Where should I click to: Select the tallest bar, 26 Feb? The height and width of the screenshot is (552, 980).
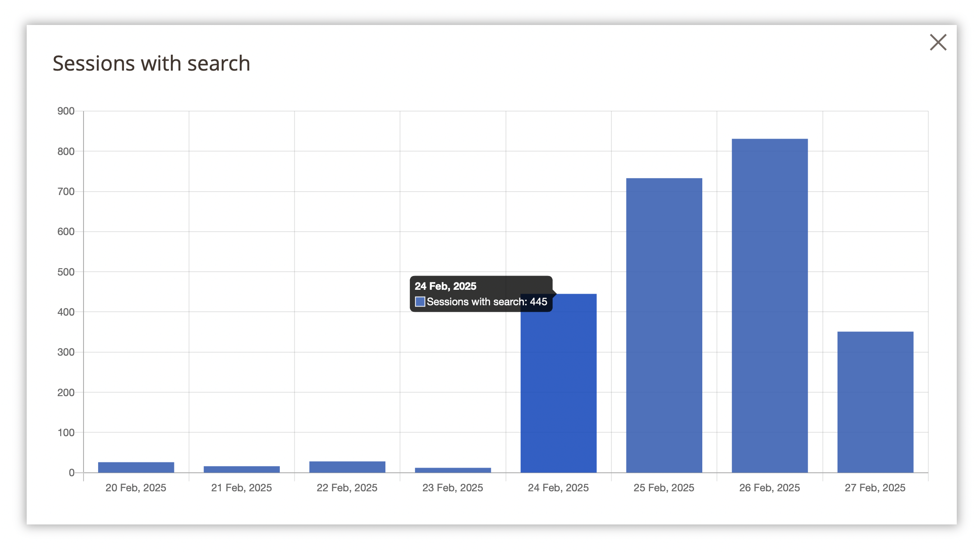769,306
